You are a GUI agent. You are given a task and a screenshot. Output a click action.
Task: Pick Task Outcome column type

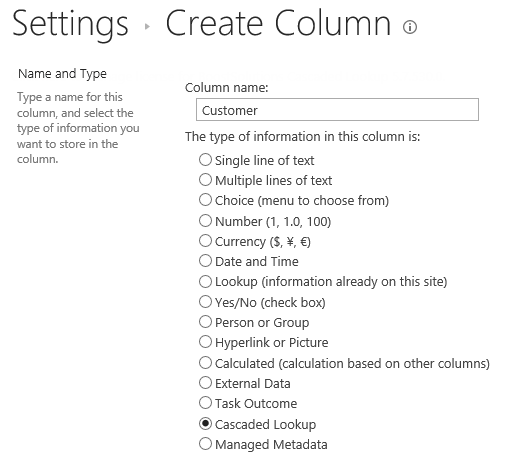[205, 403]
